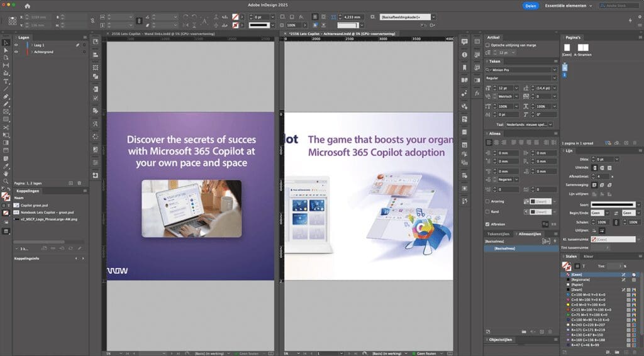Open the Minion Pro font dropdown

[553, 69]
